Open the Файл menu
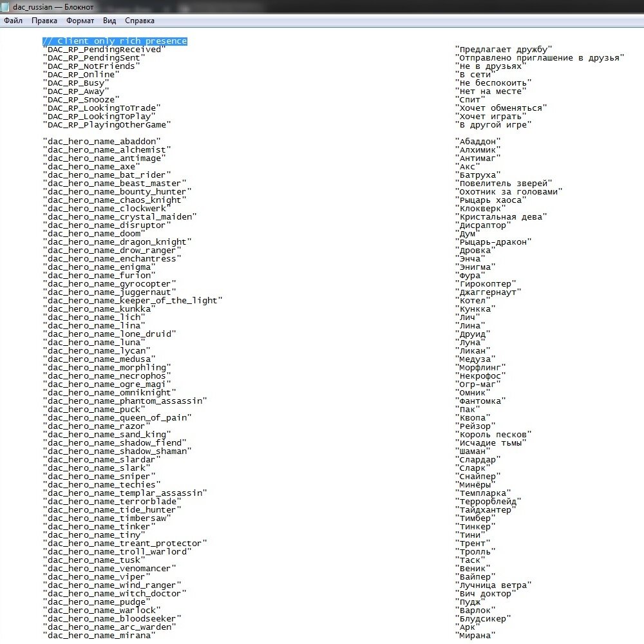Screen dimensions: 644x644 pos(13,21)
